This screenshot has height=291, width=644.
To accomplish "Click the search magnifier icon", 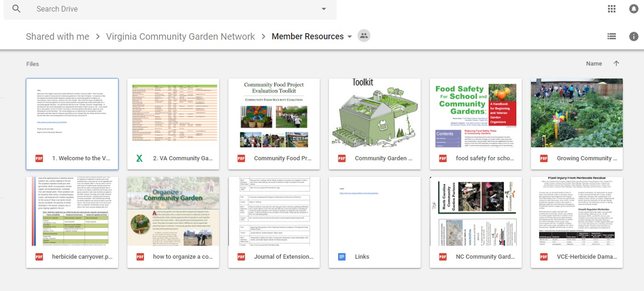I will coord(17,9).
